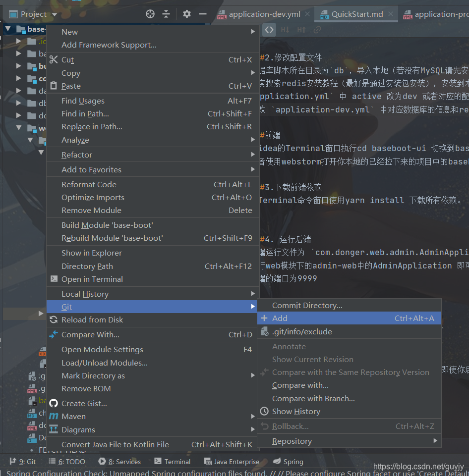Choose Add to Favorites
469x476 pixels.
[x=153, y=169]
